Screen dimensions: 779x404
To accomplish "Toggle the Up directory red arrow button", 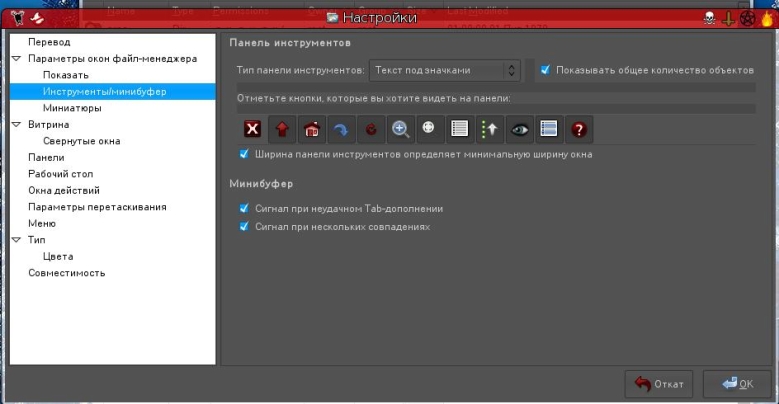I will pos(282,129).
